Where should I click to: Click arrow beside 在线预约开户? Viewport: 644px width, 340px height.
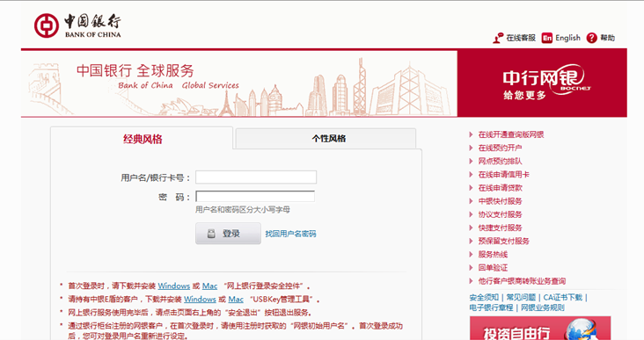click(471, 148)
